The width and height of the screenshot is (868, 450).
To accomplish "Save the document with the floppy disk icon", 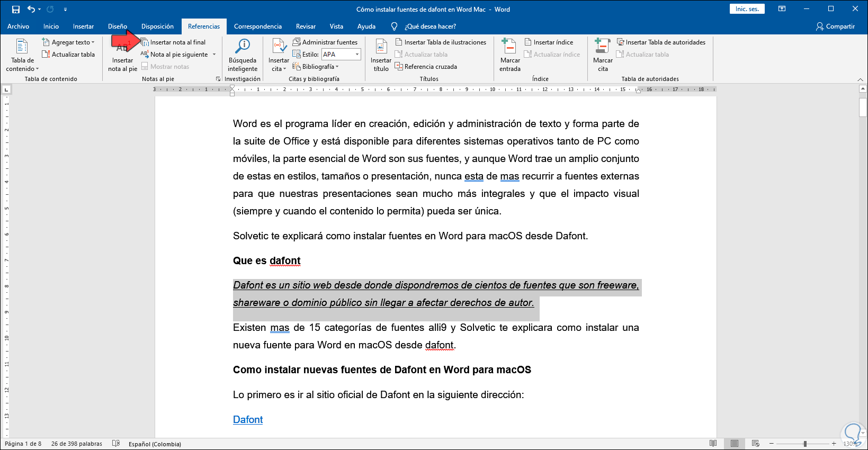I will 16,9.
